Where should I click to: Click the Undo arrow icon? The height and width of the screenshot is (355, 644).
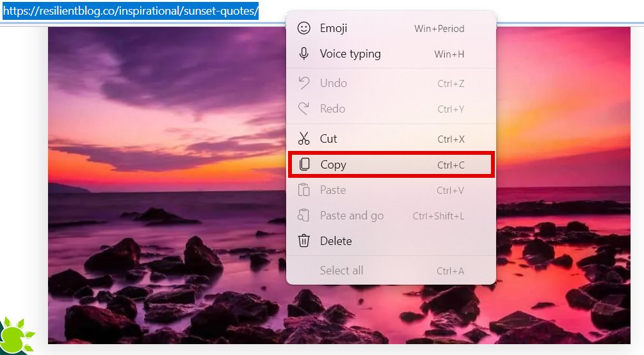[x=304, y=83]
